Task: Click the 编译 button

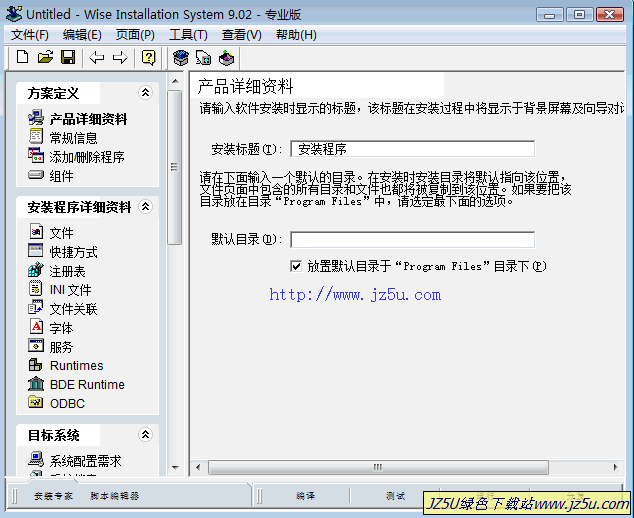Action: point(305,496)
